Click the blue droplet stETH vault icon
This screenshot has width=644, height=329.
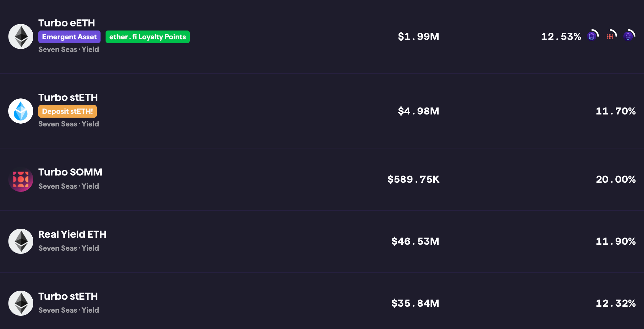[21, 111]
